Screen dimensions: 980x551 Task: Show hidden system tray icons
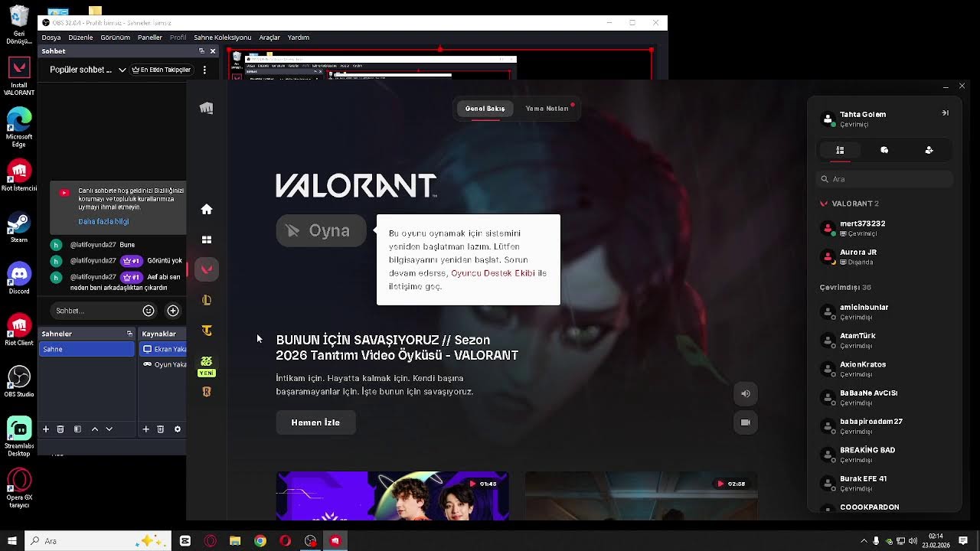pyautogui.click(x=864, y=541)
